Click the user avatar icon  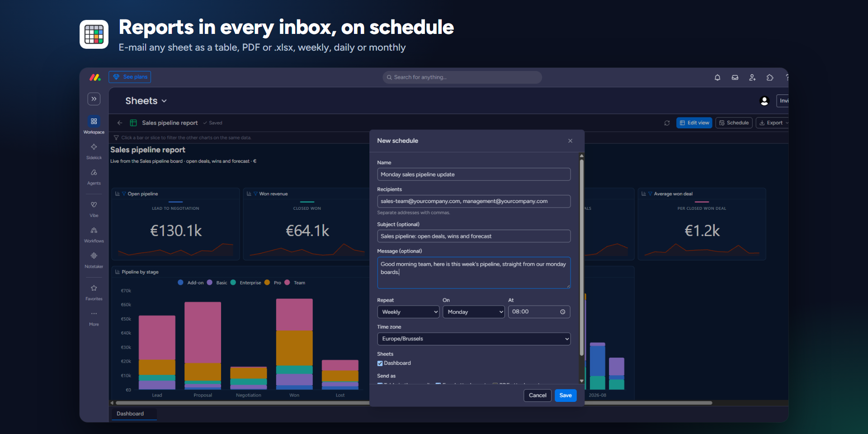[x=764, y=101]
